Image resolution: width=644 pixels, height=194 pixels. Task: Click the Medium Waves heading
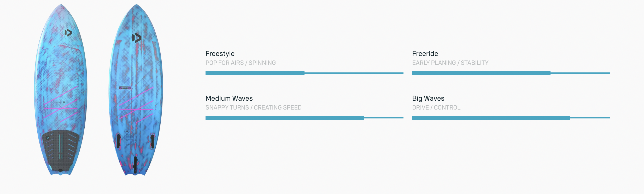(229, 98)
